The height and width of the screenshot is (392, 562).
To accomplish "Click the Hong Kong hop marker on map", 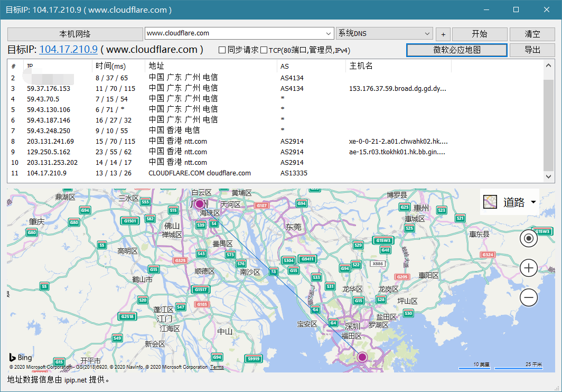I will pyautogui.click(x=362, y=357).
